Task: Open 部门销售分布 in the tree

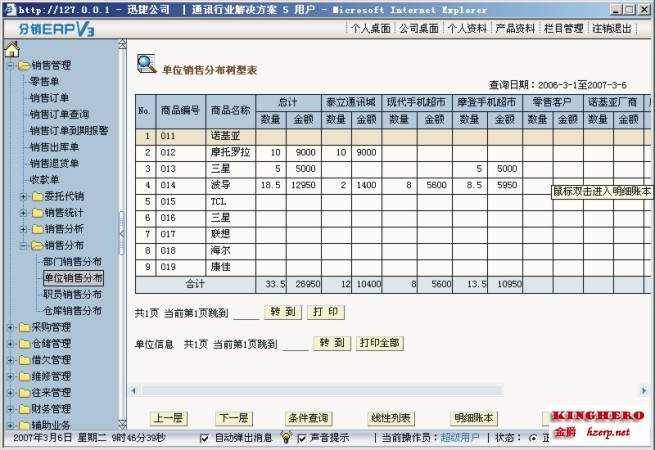Action: pos(72,262)
